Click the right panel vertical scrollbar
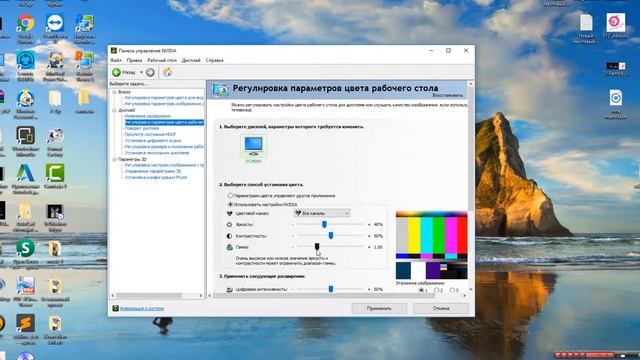The height and width of the screenshot is (360, 640). [471, 149]
